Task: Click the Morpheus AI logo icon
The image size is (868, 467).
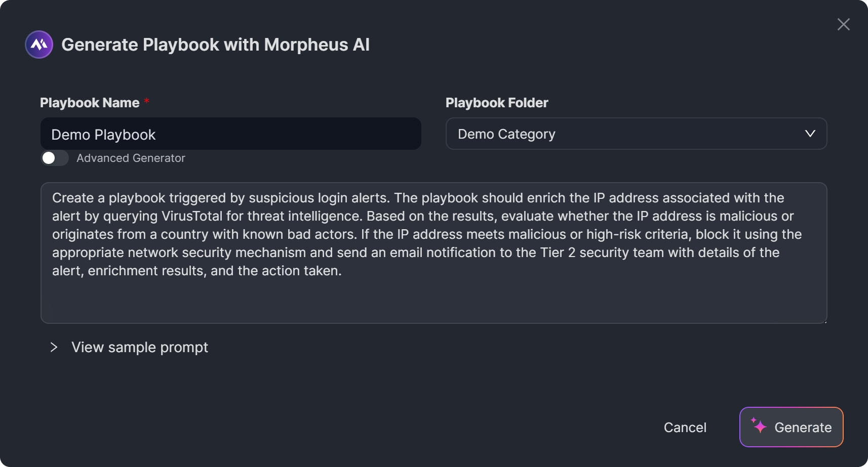Action: coord(39,45)
